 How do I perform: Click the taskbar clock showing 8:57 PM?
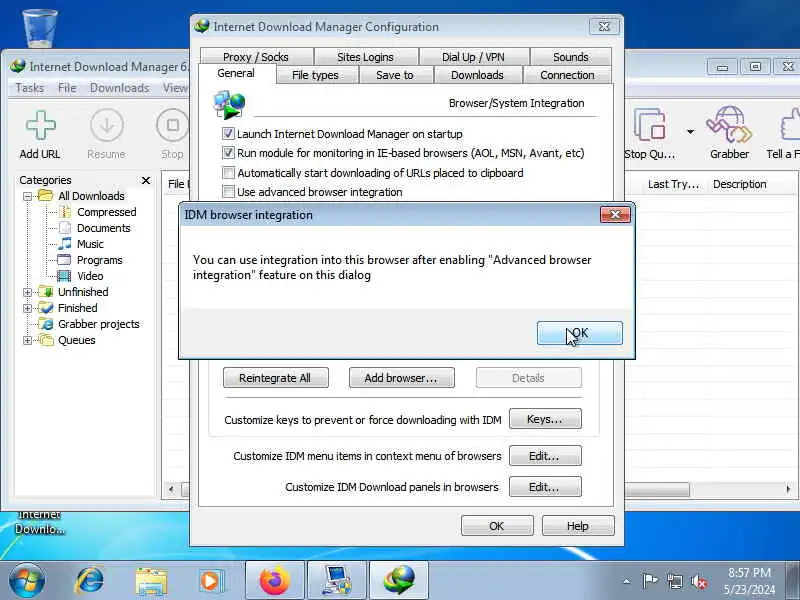pyautogui.click(x=749, y=581)
